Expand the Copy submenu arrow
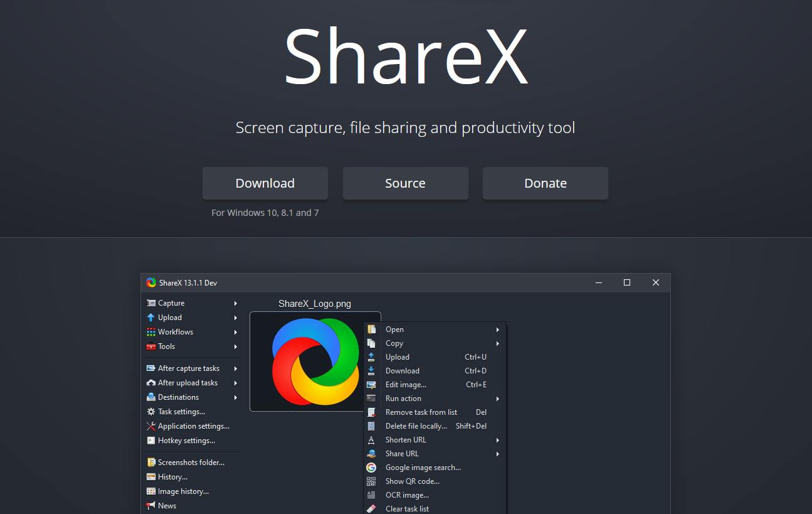 [498, 343]
